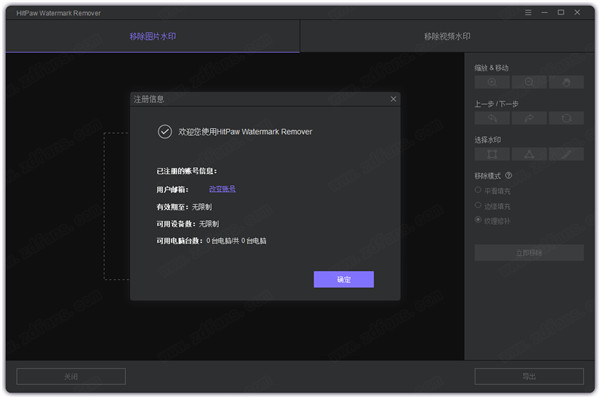Minimize the HitPaw window
The width and height of the screenshot is (600, 398).
(x=545, y=13)
